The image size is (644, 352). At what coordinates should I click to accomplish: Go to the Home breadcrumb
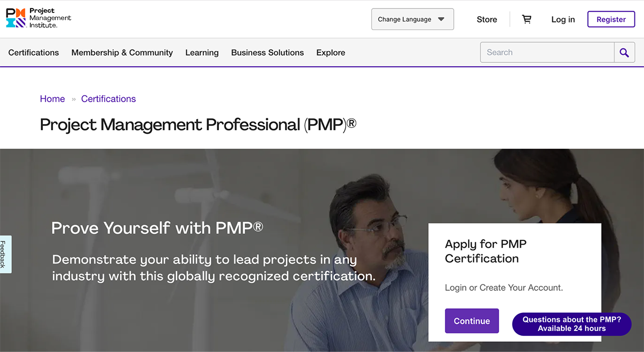click(x=52, y=99)
